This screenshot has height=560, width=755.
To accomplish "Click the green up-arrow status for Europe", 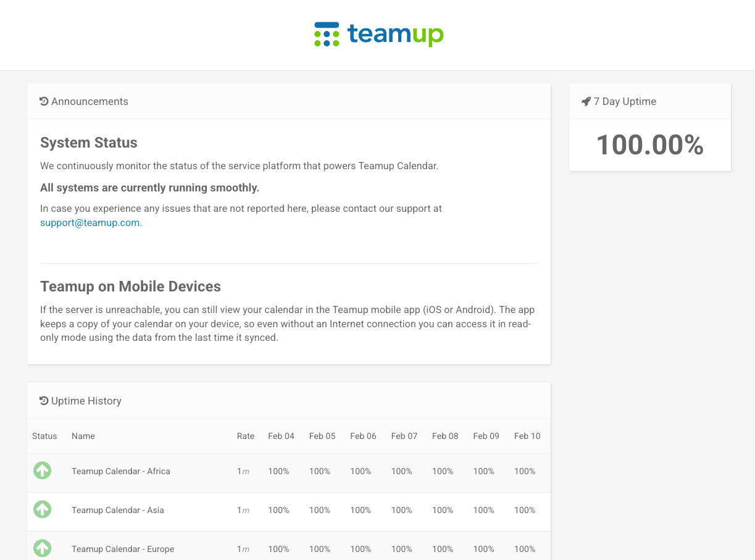I will [x=42, y=548].
